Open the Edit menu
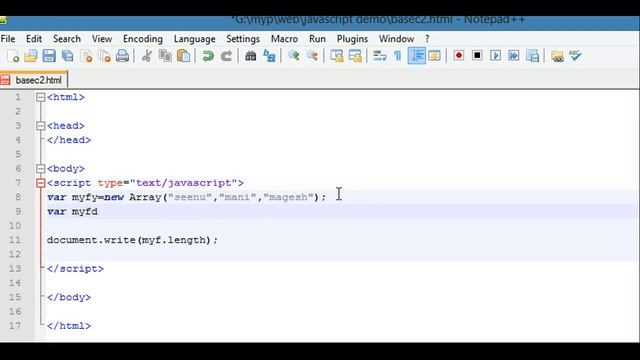This screenshot has height=360, width=640. click(34, 39)
